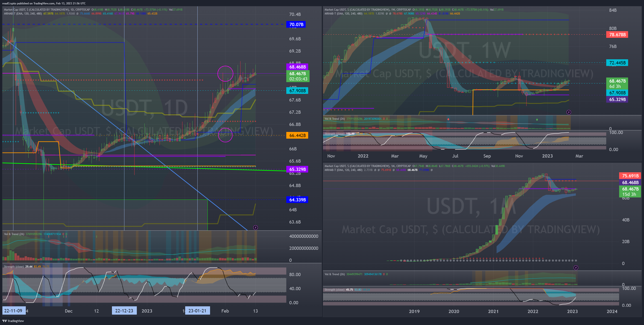Click the red 78.678B price label
This screenshot has width=644, height=325.
tap(617, 35)
